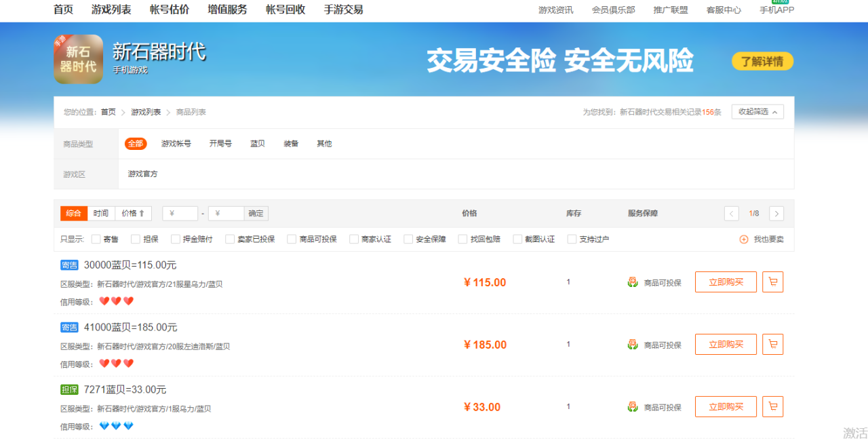Switch to the 蓝贝 category tab
Screen dimensions: 868x443
pyautogui.click(x=257, y=143)
